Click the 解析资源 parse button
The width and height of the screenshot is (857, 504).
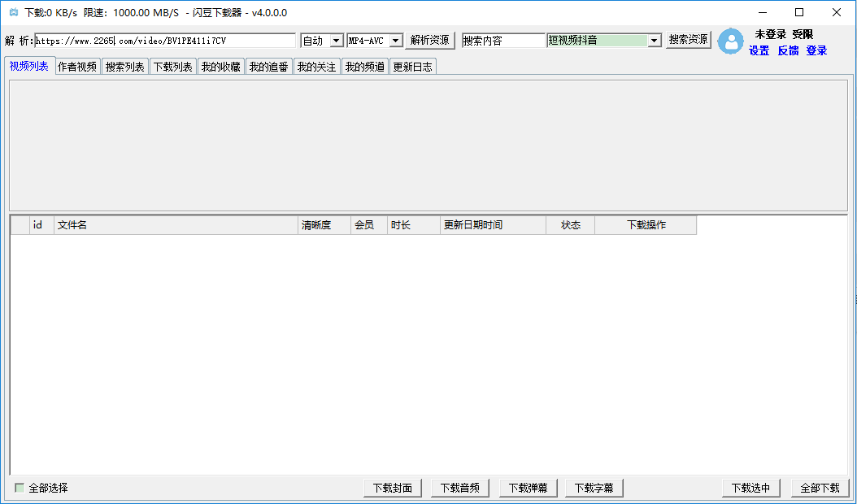pos(429,39)
